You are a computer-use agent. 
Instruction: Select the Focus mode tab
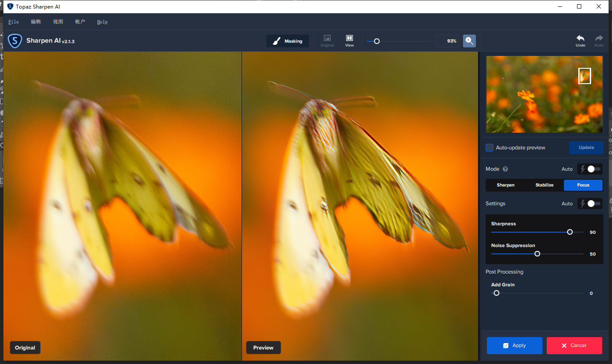pos(583,185)
